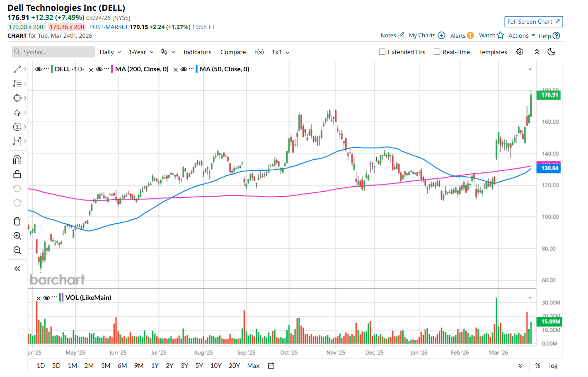Switch to dark mode moon icon
This screenshot has width=588, height=377.
coord(551,52)
